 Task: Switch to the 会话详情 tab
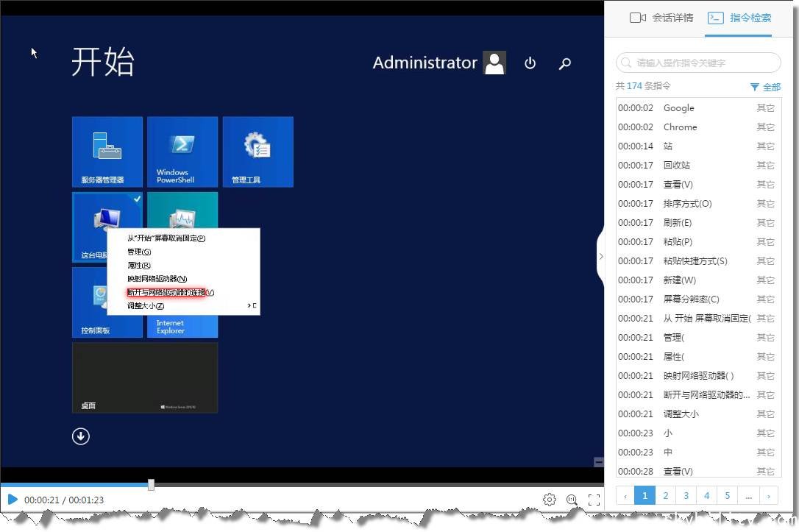662,18
